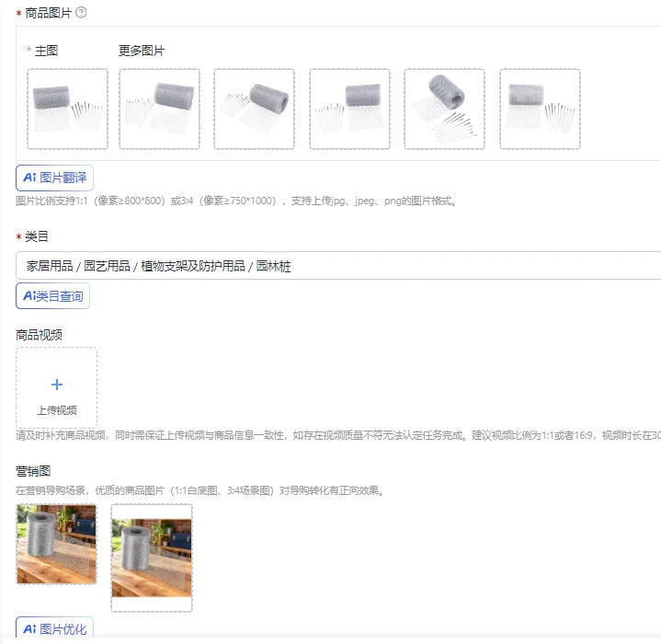Image resolution: width=661 pixels, height=644 pixels.
Task: Click the 更多图片 label
Action: (142, 51)
